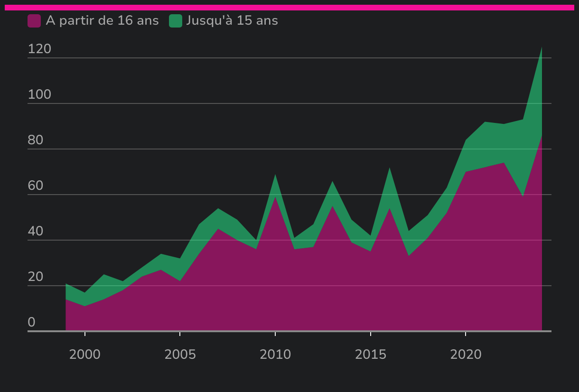Toggle the 'Jusqu'à 15 ans' legend label

click(x=232, y=21)
